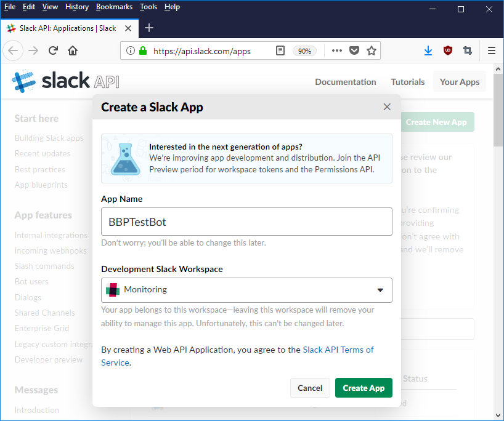Open the Edit menu

click(28, 7)
